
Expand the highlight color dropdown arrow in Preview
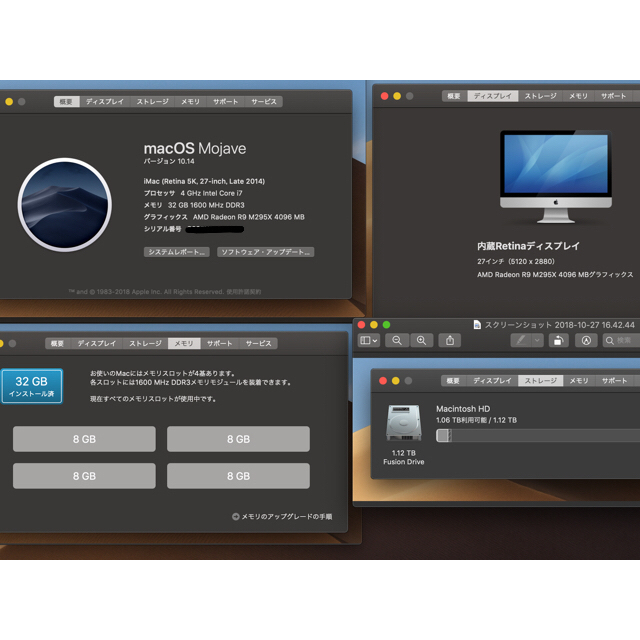tap(538, 340)
